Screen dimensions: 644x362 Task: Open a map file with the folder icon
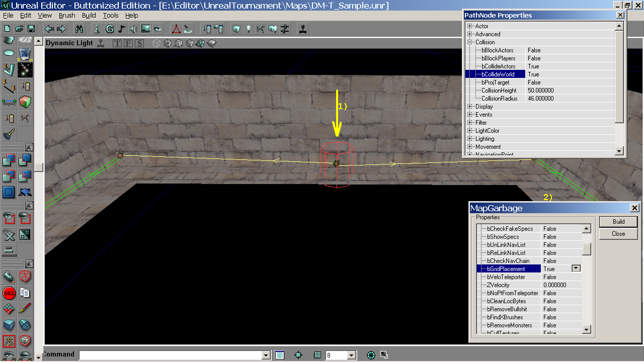click(x=19, y=29)
